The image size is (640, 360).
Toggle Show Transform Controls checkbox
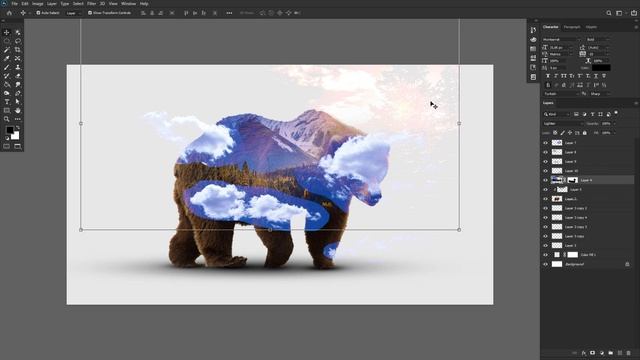(90, 13)
